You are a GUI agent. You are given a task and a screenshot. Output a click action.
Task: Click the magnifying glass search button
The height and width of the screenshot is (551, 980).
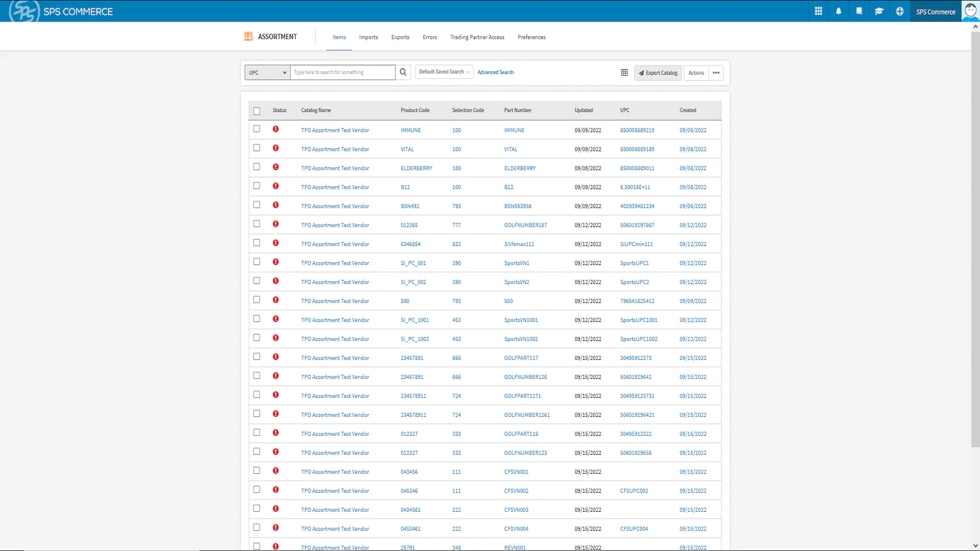click(403, 72)
